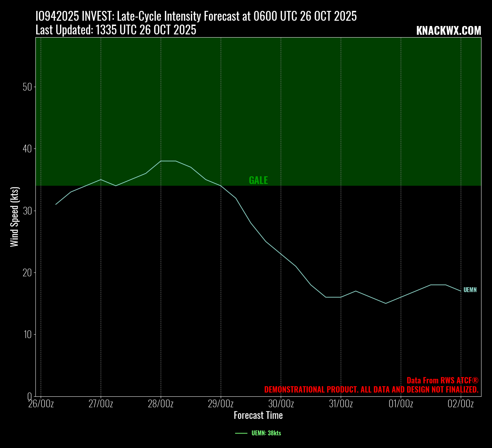The width and height of the screenshot is (492, 448).
Task: Click the green GALE threshold label
Action: point(258,180)
